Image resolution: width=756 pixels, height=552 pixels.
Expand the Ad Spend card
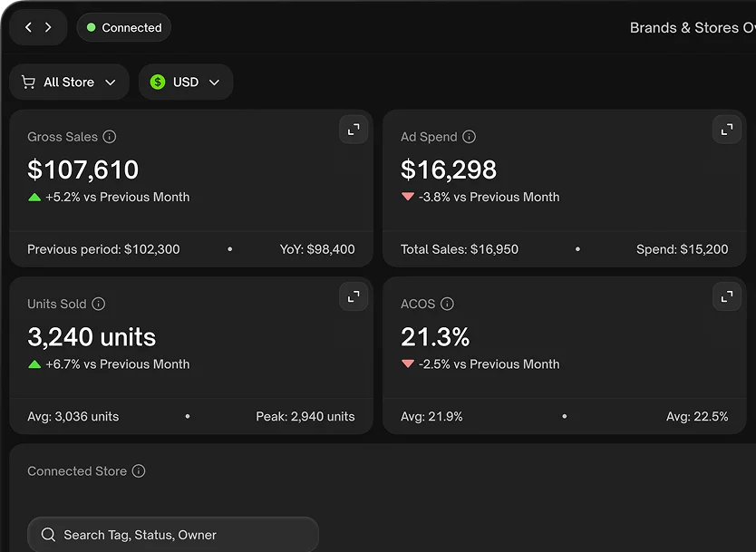click(727, 130)
